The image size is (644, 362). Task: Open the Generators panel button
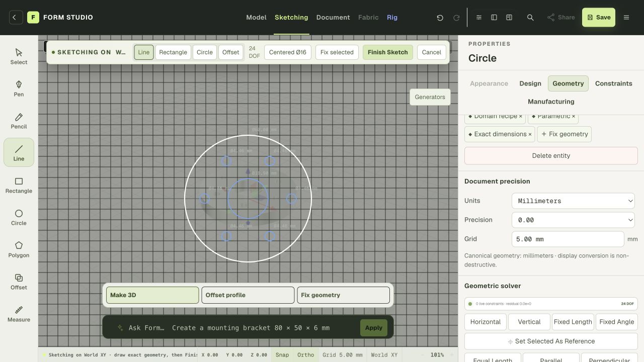(430, 97)
